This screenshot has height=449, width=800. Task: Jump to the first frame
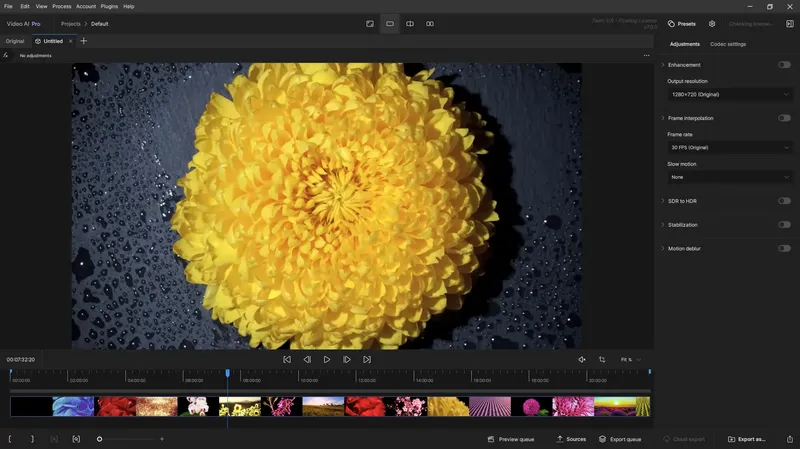[x=287, y=359]
